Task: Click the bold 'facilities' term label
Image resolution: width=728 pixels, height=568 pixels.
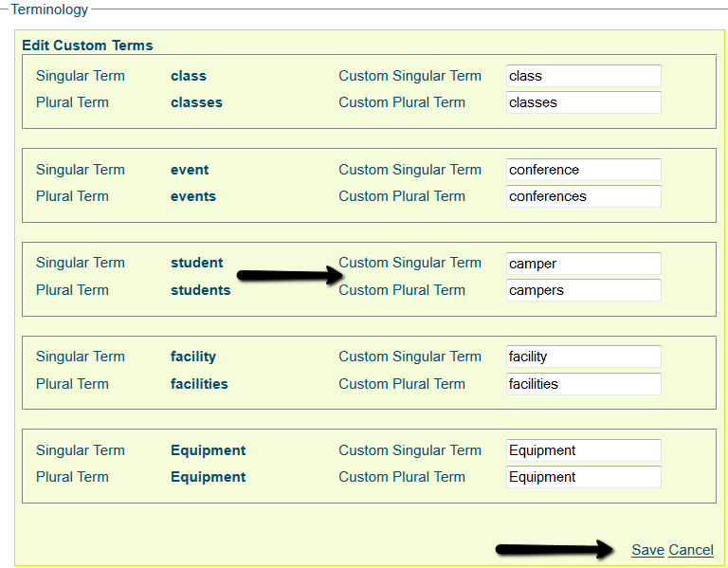Action: (199, 384)
